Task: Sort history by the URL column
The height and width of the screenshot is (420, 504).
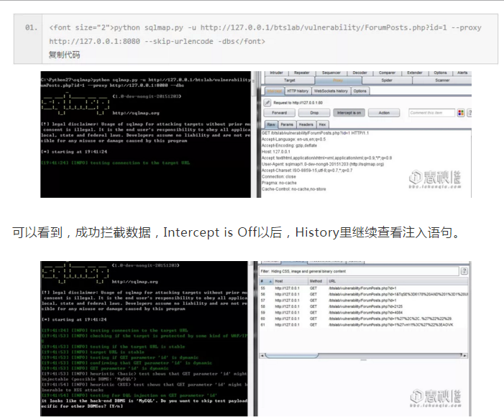Action: pos(398,281)
